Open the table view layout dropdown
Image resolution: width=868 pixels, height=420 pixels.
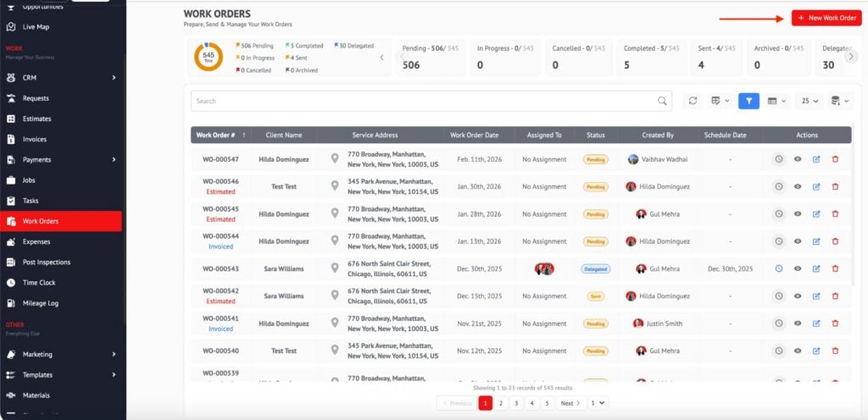pos(776,101)
